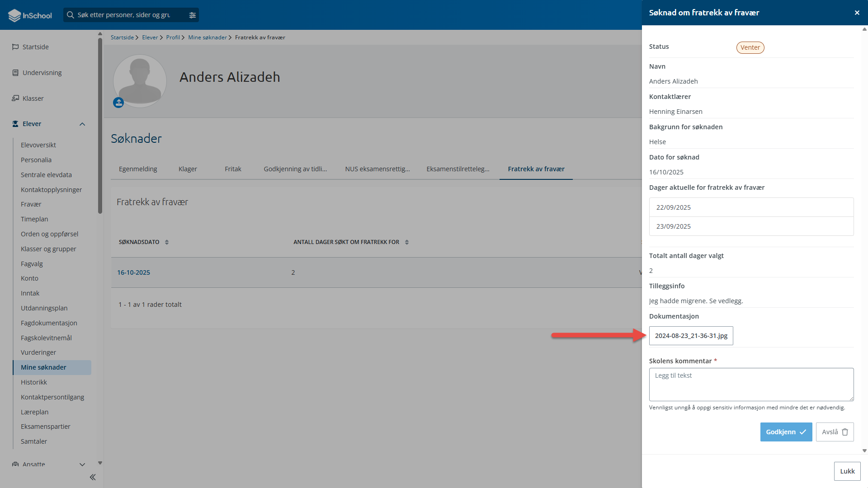Viewport: 868px width, 488px height.
Task: Switch to Klager tab
Action: point(188,169)
